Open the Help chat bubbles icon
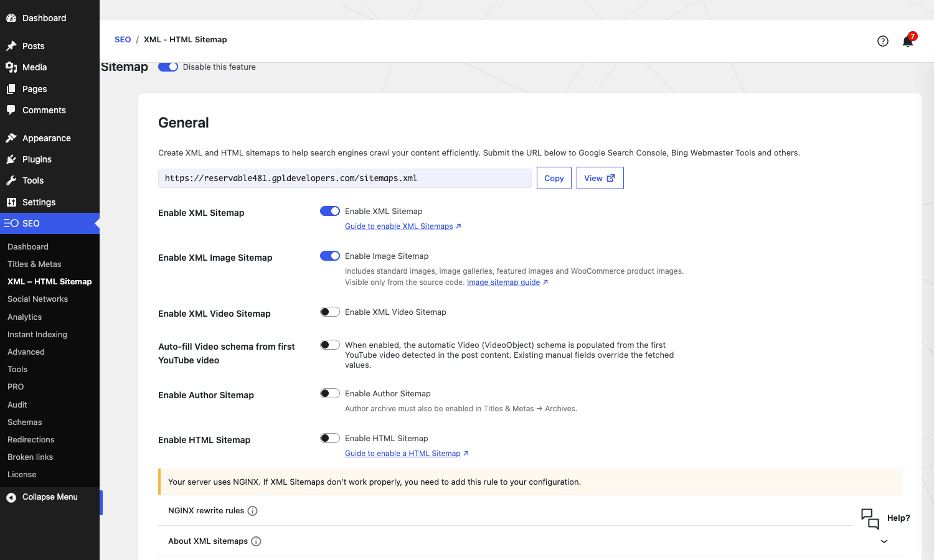Viewport: 934px width, 560px height. tap(870, 518)
